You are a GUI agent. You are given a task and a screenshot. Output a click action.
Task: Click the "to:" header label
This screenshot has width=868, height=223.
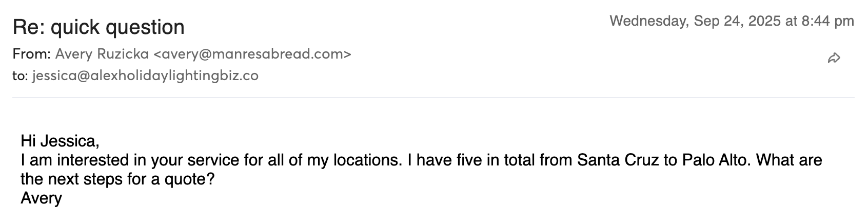click(19, 76)
